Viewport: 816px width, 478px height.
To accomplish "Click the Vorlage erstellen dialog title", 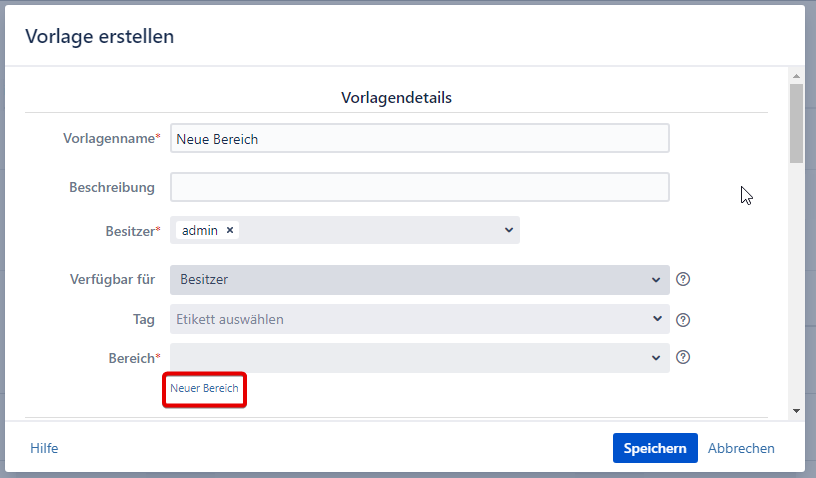I will [x=100, y=36].
